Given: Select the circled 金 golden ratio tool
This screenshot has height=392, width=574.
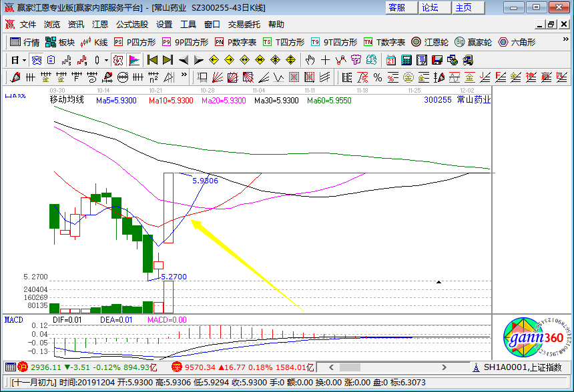Looking at the screenshot, I should click(408, 77).
